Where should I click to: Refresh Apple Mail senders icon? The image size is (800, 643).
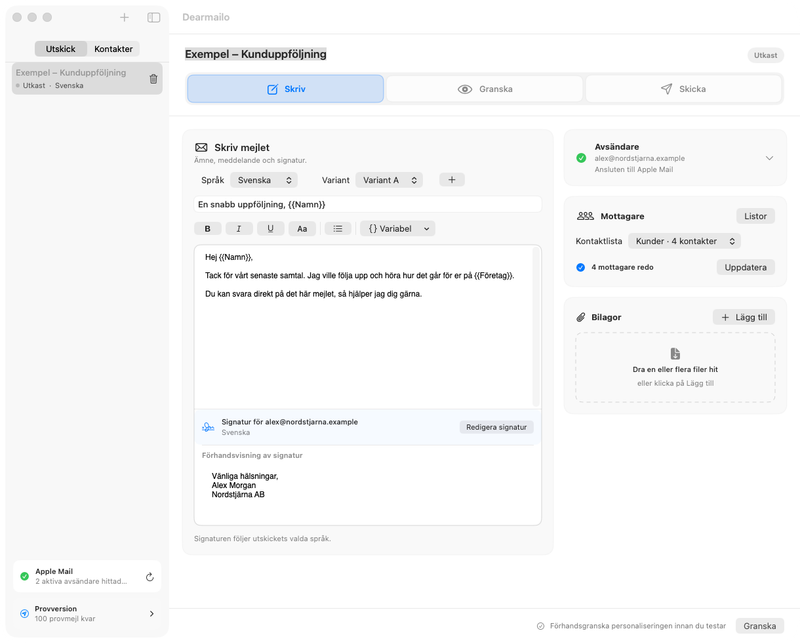[x=149, y=577]
